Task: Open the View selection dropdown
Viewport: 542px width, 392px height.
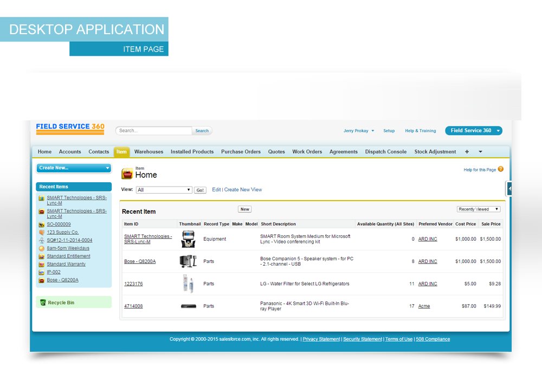Action: tap(164, 190)
